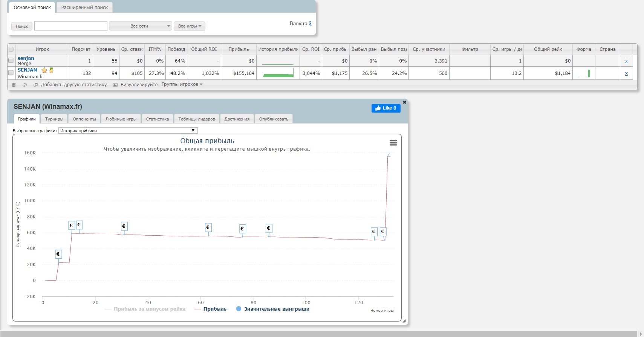
Task: Click the trash delete icon below the table
Action: [14, 85]
